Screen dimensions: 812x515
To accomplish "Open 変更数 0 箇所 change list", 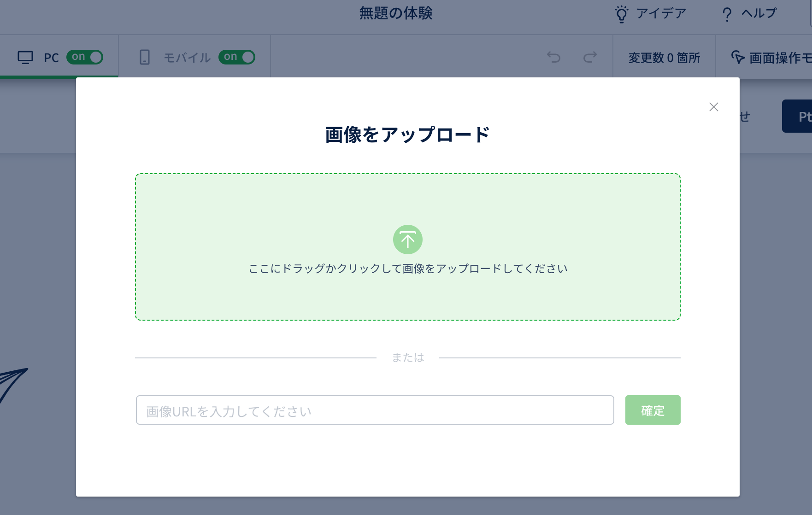I will point(664,58).
